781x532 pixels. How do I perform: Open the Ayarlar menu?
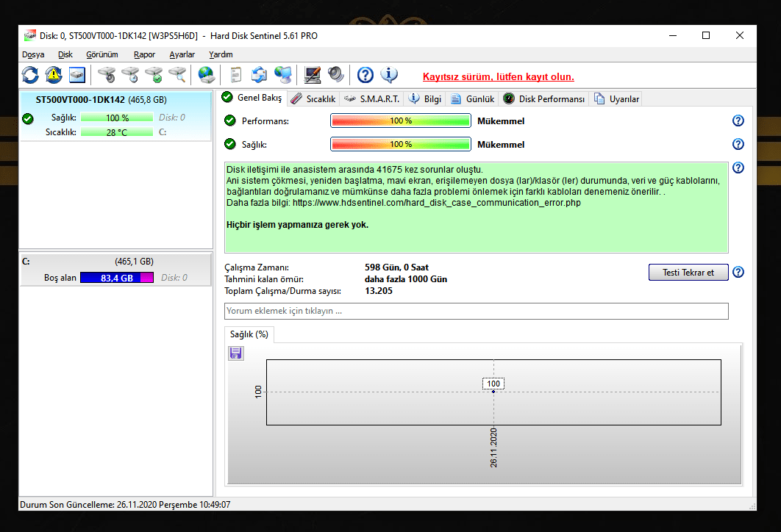[182, 54]
